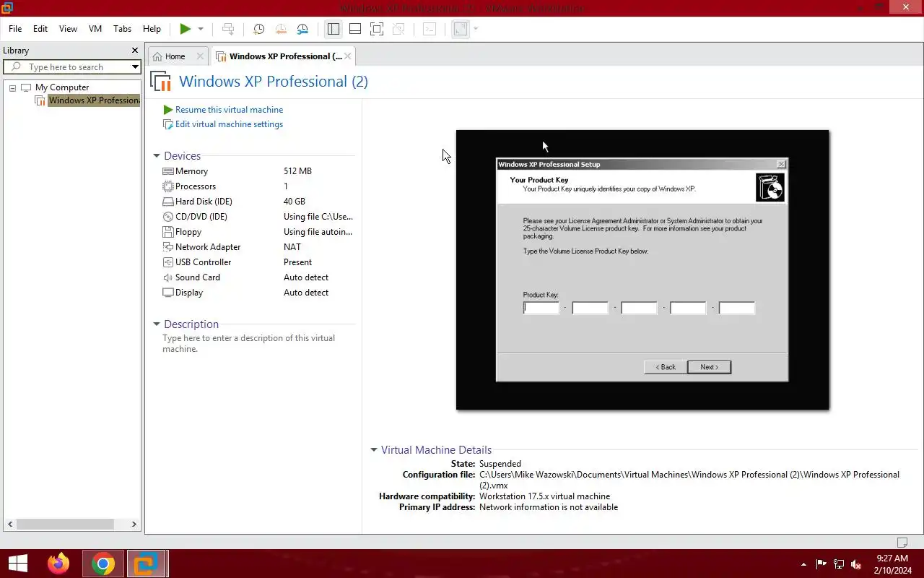The height and width of the screenshot is (578, 924).
Task: Click the Floppy device icon
Action: 168,232
